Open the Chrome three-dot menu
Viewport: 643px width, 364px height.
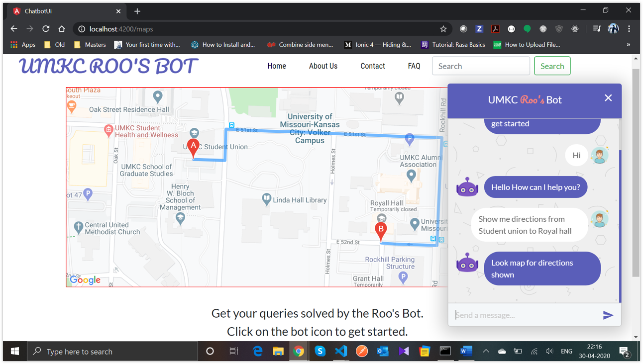coord(629,29)
